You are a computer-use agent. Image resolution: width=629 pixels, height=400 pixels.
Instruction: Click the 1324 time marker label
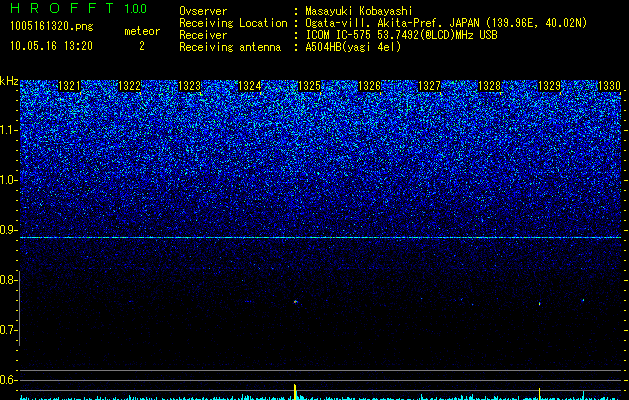tap(250, 86)
